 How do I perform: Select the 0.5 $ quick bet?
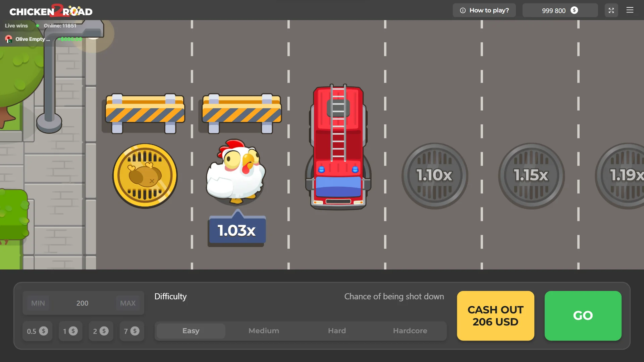(x=37, y=331)
